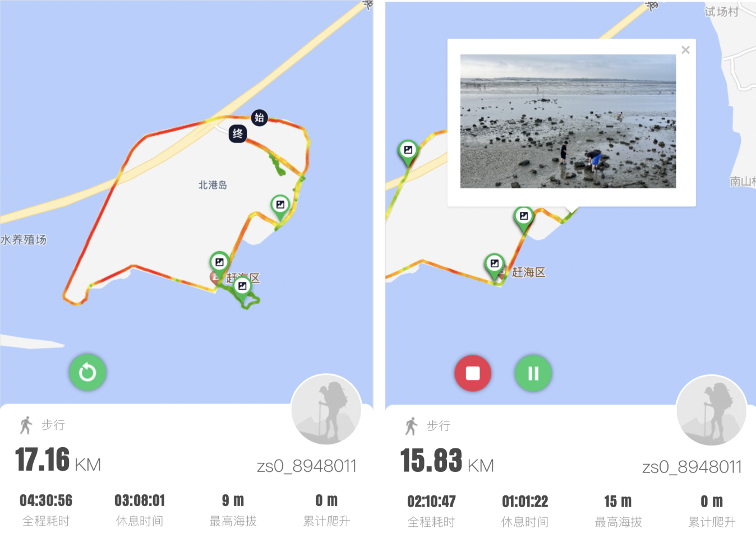Image resolution: width=756 pixels, height=538 pixels.
Task: Tap the 步行 walking icon in left panel
Action: click(26, 425)
